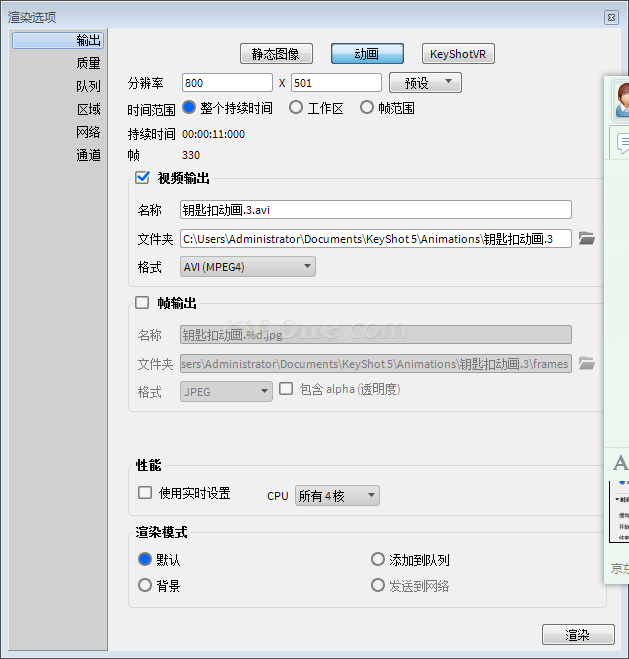Click the chat bubble icon on right edge

click(623, 144)
